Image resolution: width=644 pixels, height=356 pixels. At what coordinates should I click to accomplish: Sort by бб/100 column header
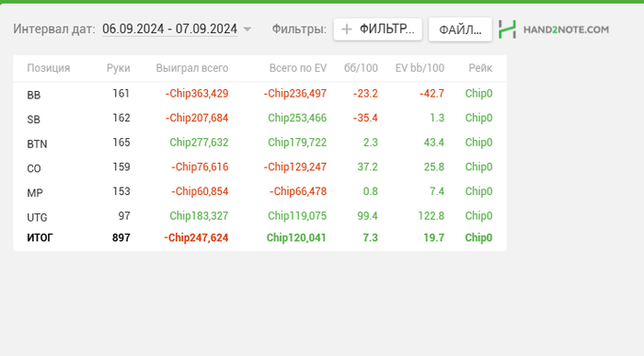pyautogui.click(x=361, y=68)
